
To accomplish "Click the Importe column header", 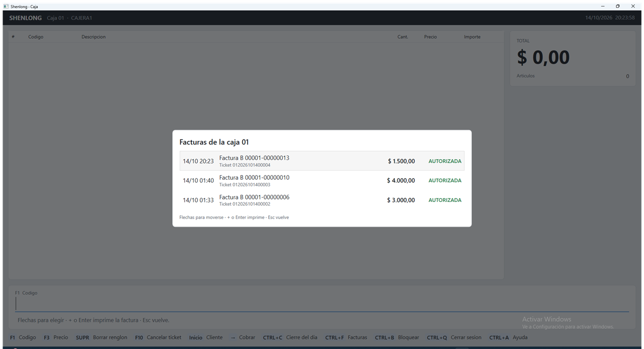I will tap(472, 37).
